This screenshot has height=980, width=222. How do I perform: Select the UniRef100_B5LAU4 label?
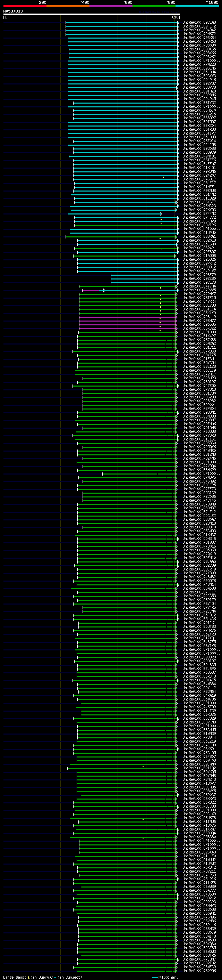pyautogui.click(x=199, y=72)
